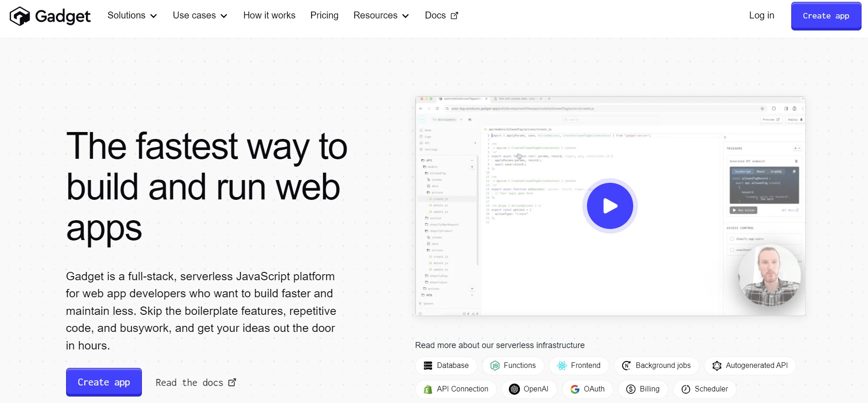The height and width of the screenshot is (403, 868).
Task: Click the Gadget wordmark text
Action: (63, 17)
